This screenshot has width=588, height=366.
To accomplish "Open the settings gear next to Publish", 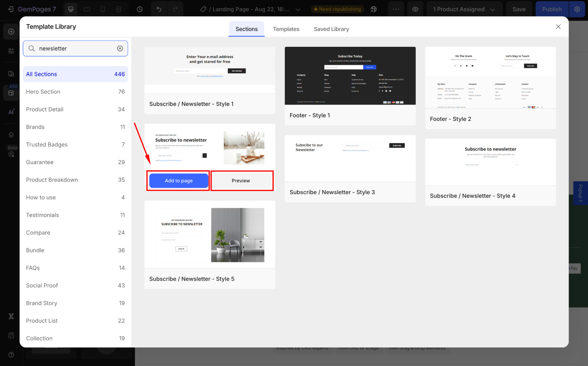I will 577,9.
